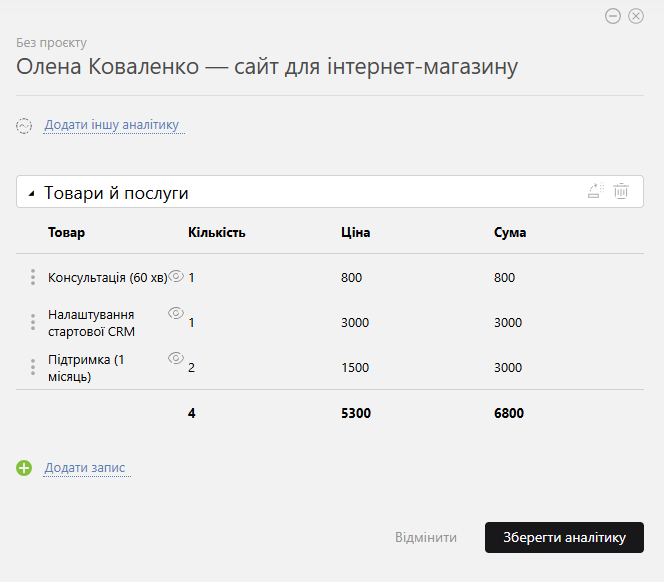
Task: Click sum 3000 in Підтримка row
Action: [x=508, y=368]
